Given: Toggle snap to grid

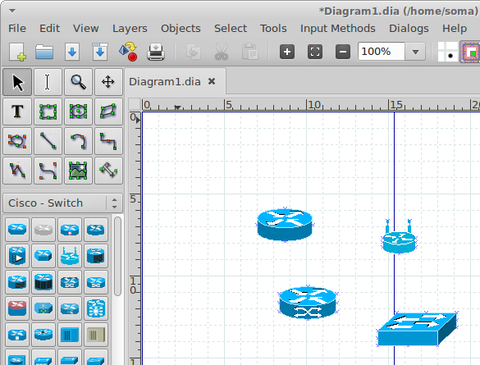Looking at the screenshot, I should (x=447, y=52).
